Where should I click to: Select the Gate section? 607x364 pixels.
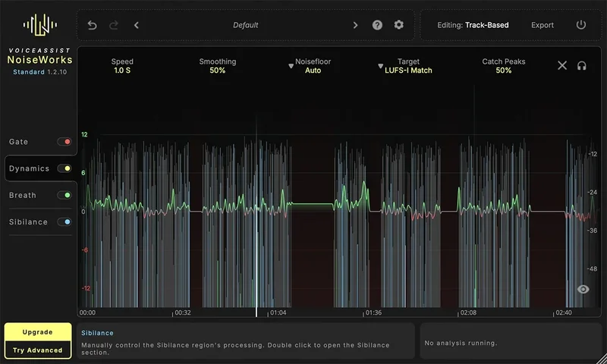click(x=18, y=142)
